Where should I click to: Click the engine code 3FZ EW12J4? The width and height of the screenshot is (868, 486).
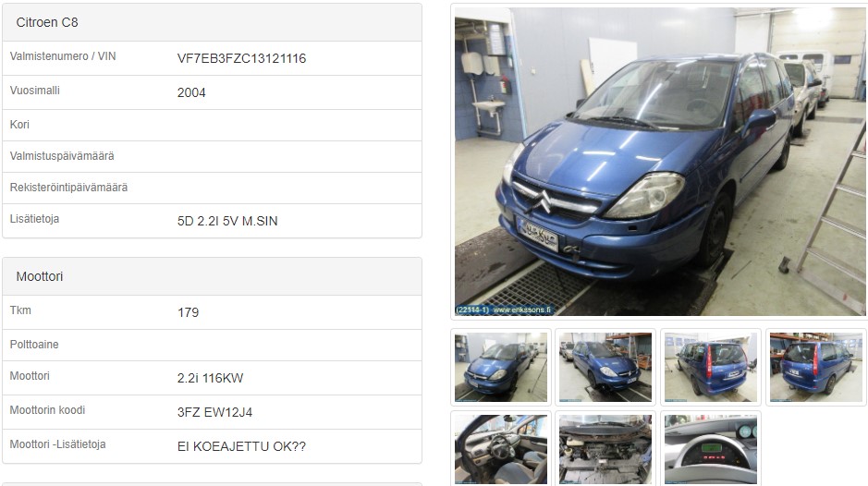click(214, 412)
